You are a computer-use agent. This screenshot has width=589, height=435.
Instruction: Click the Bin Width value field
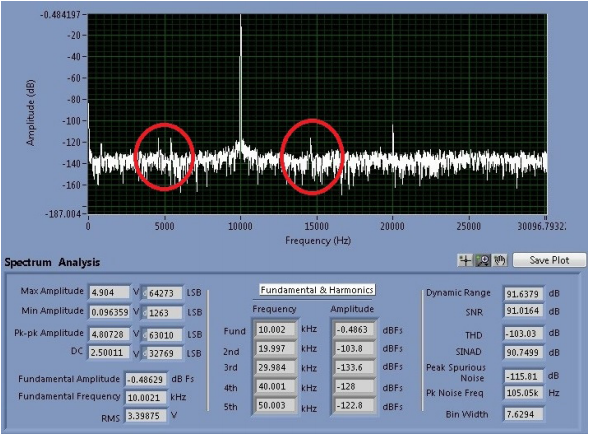point(523,414)
